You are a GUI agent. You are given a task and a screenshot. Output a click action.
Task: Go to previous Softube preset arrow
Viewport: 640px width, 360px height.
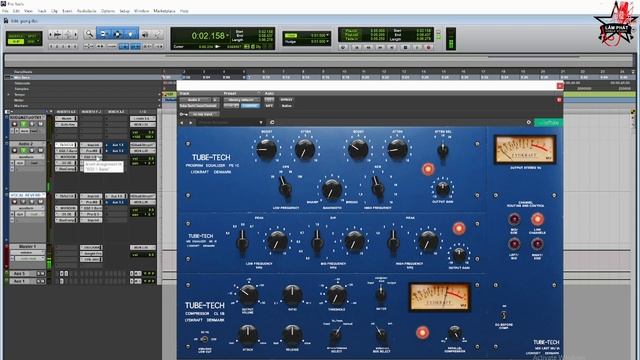click(182, 122)
